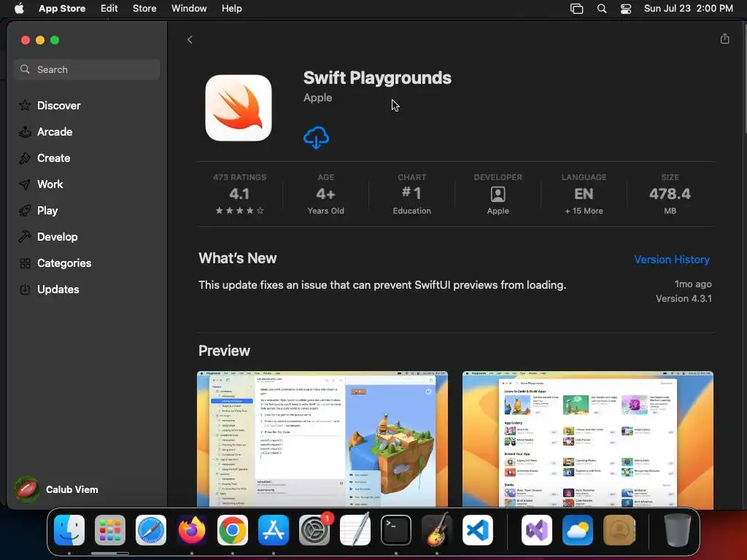Open the Help menu
The image size is (747, 560).
[231, 9]
